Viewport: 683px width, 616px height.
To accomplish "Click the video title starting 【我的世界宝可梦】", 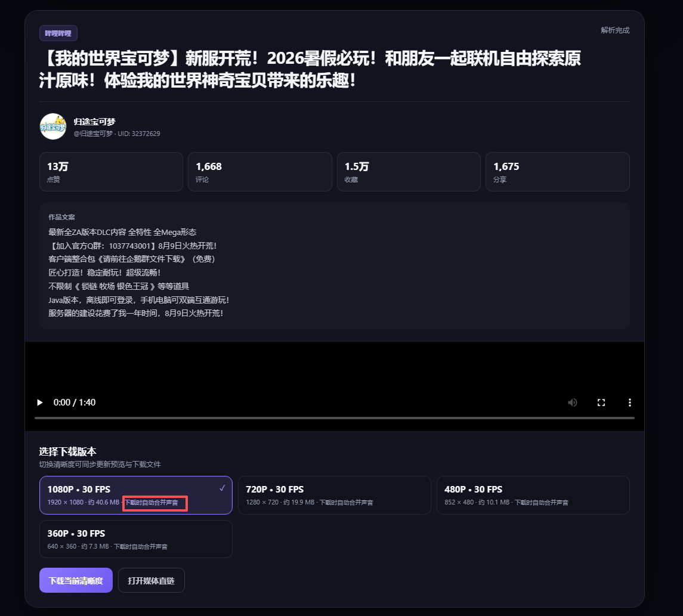I will tap(310, 69).
